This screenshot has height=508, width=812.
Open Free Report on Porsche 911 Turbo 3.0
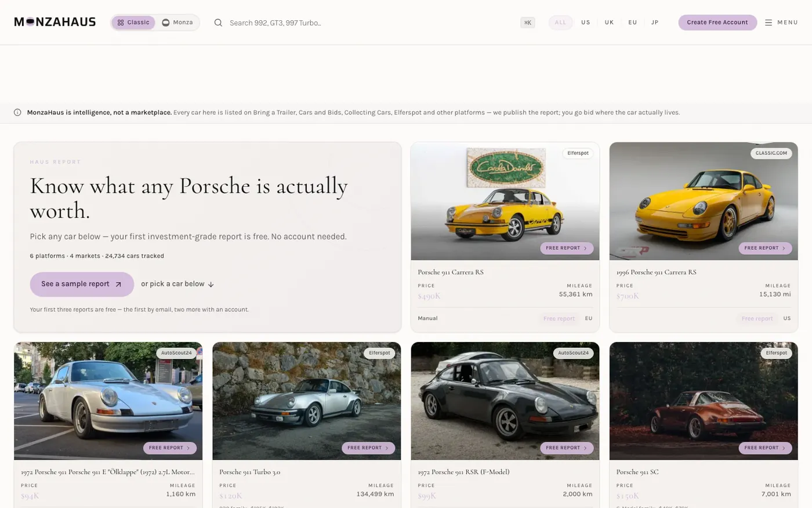368,448
